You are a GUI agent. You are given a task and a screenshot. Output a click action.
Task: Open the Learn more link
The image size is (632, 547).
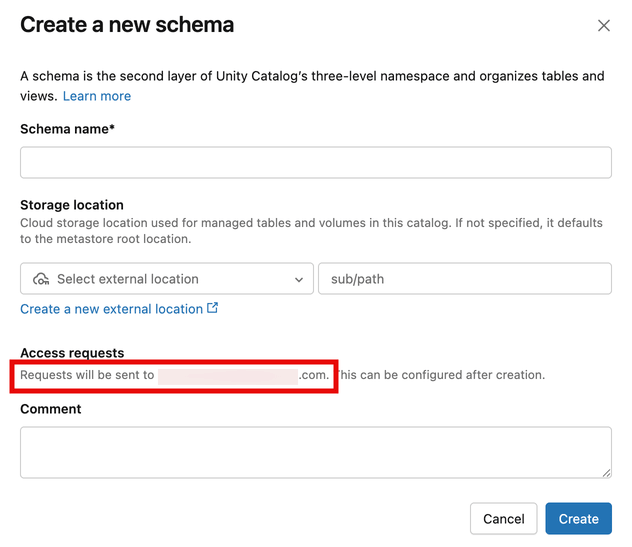97,96
